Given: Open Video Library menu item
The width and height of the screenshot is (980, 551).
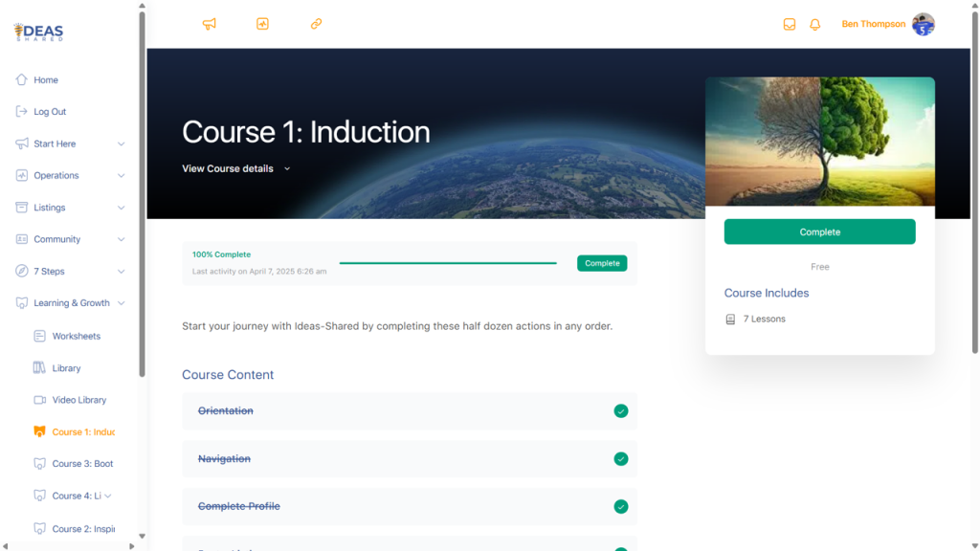Looking at the screenshot, I should 79,400.
